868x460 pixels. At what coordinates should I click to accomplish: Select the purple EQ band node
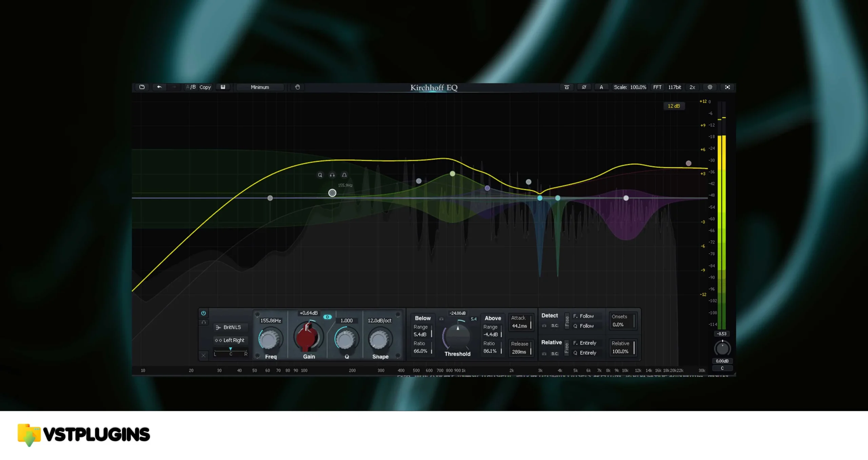tap(487, 188)
